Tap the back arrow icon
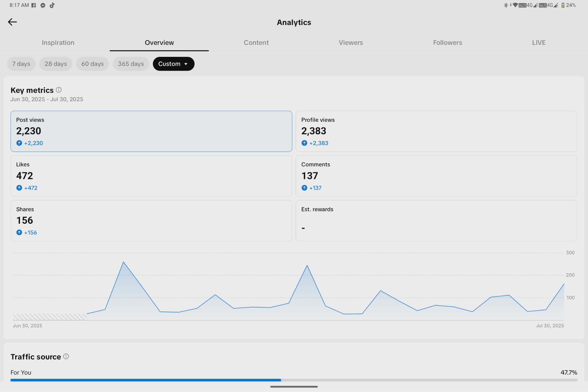Screen dimensions: 588x392 point(12,22)
